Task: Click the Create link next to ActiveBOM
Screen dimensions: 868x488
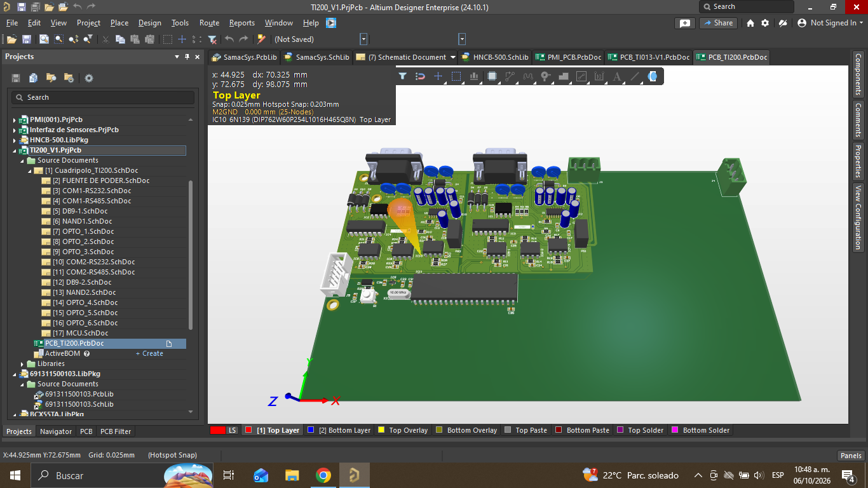Action: coord(149,353)
